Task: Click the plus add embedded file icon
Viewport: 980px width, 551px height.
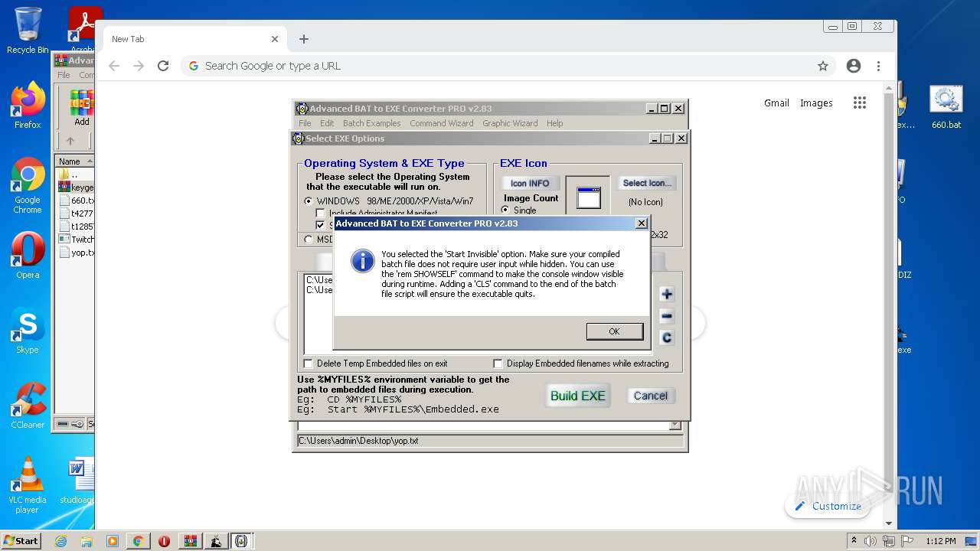Action: tap(666, 294)
